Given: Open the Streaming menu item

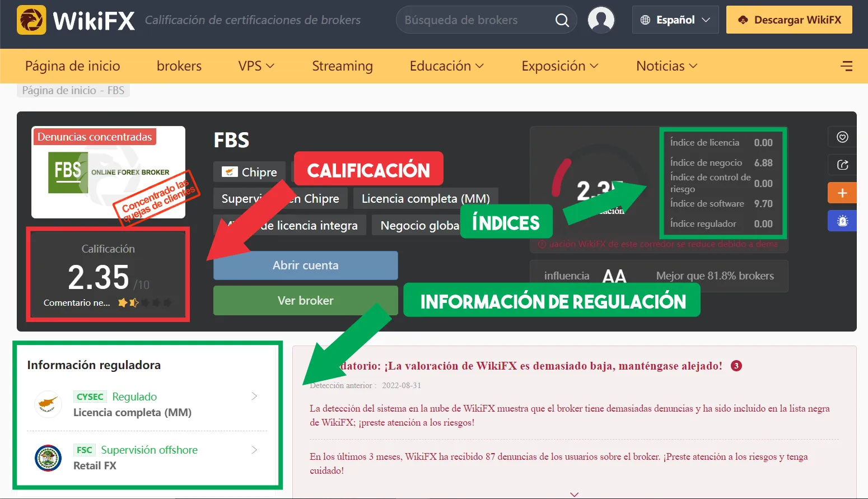Looking at the screenshot, I should tap(342, 66).
